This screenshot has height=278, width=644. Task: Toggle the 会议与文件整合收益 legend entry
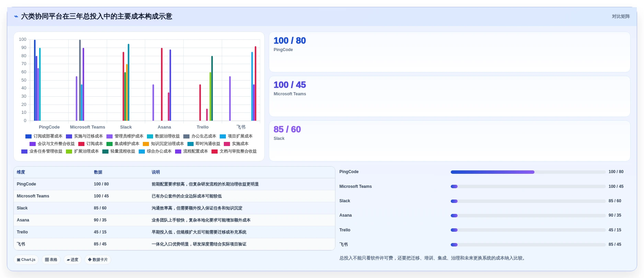52,144
